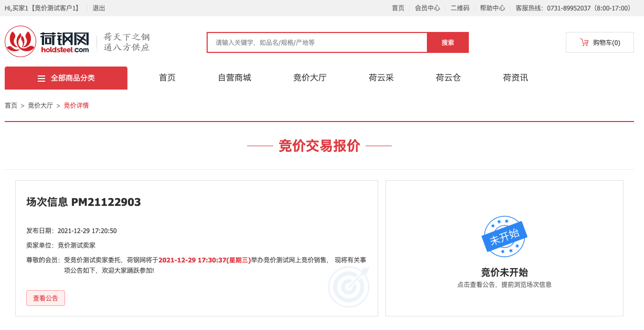Image resolution: width=644 pixels, height=330 pixels.
Task: Click the shopping cart icon
Action: [584, 42]
